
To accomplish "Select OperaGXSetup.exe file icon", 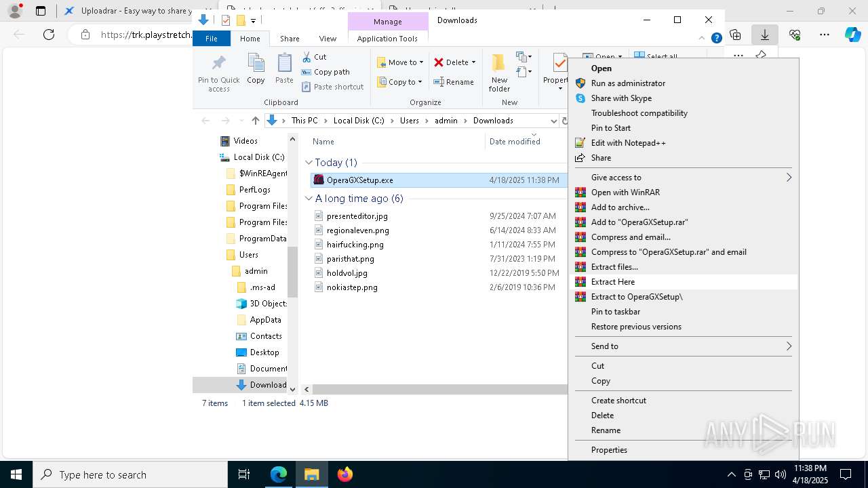I will [319, 180].
